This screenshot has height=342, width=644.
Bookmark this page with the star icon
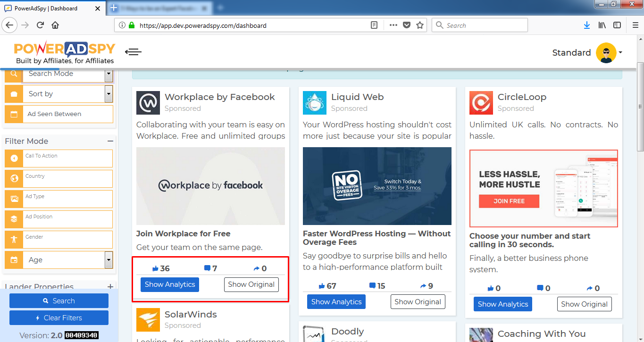click(420, 25)
